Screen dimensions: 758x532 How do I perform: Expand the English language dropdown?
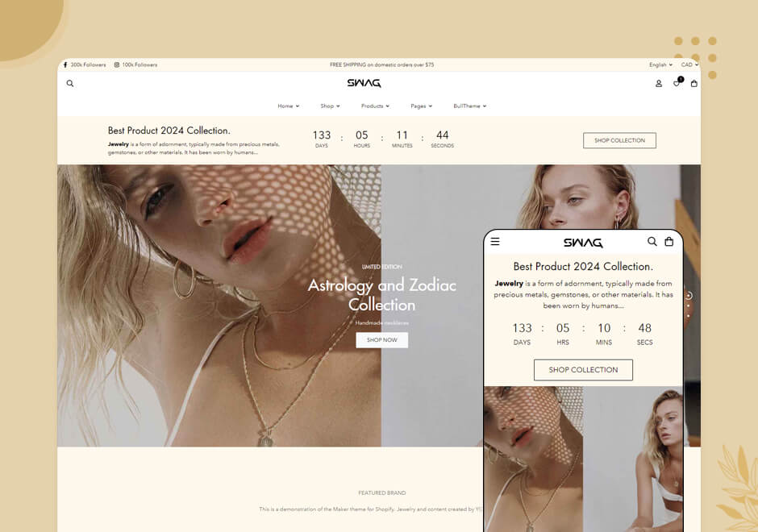(x=660, y=64)
